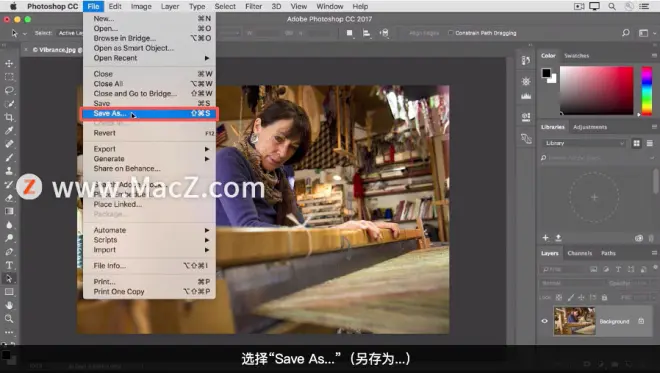Hide the Background layer with eye icon
This screenshot has height=373, width=660.
click(545, 321)
